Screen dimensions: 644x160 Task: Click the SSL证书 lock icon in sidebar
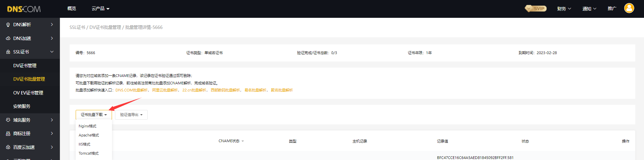[x=8, y=52]
